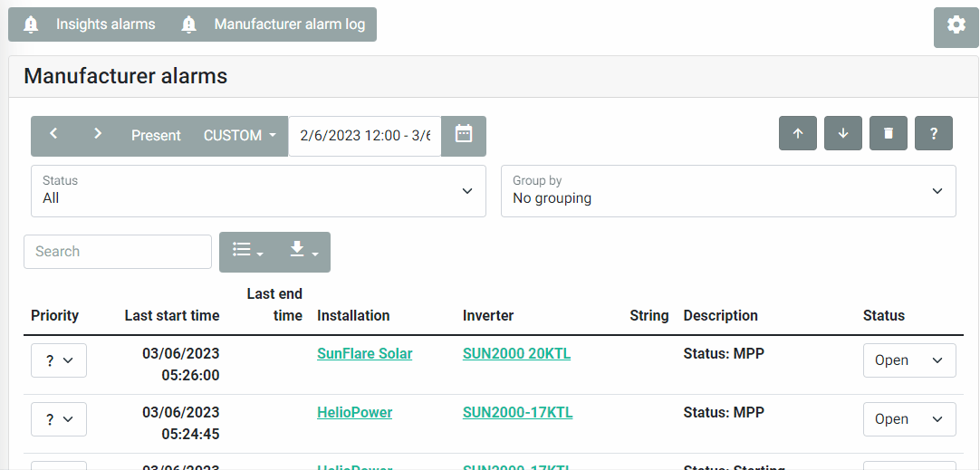Click the date range input field
This screenshot has height=470, width=980.
(x=365, y=136)
